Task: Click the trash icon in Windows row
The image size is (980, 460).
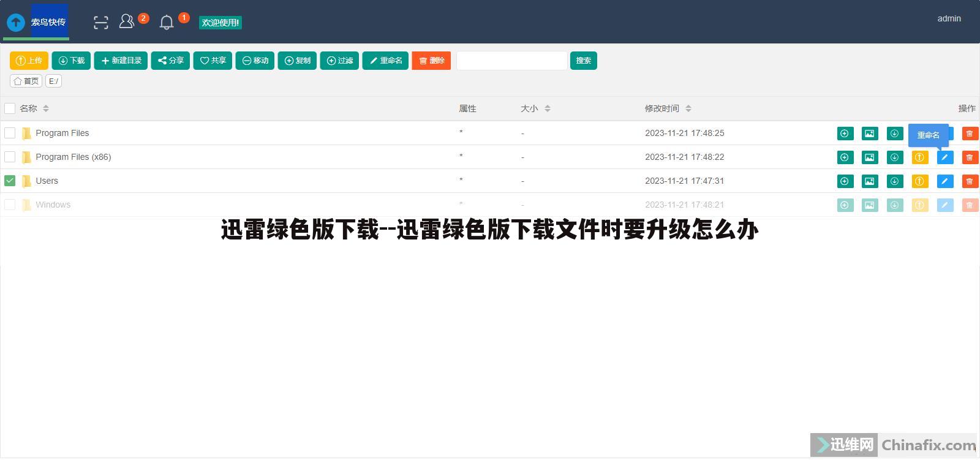Action: (x=970, y=205)
